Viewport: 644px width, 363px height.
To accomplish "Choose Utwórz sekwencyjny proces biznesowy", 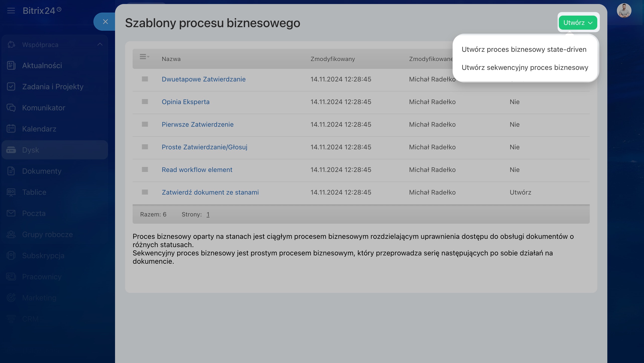I will 525,68.
